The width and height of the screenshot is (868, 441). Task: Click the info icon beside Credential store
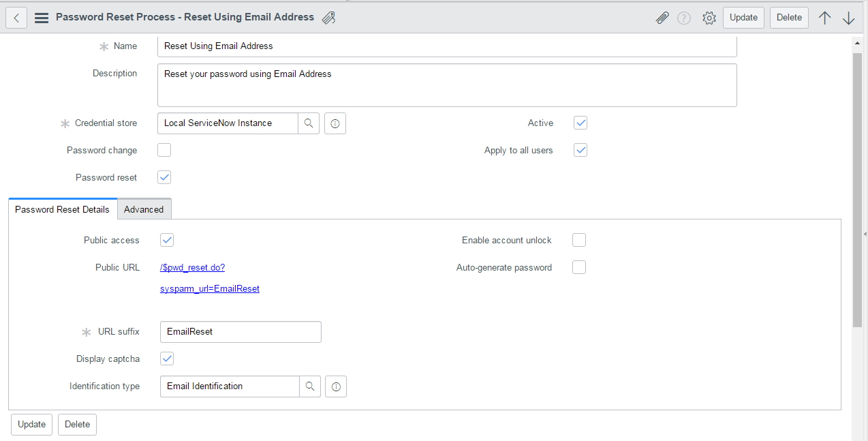coord(335,123)
